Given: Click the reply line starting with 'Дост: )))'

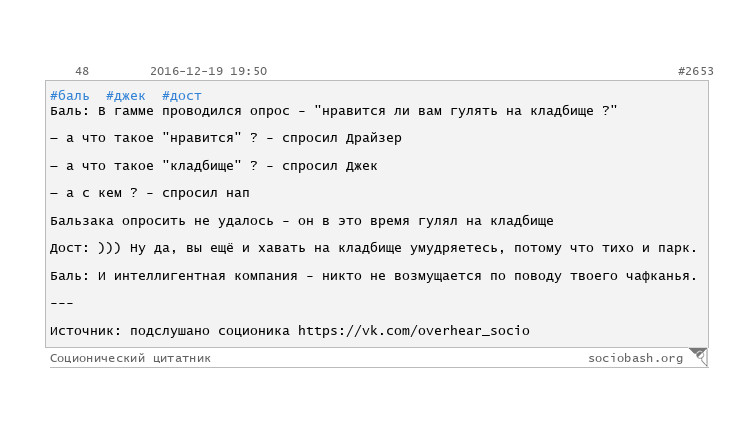Looking at the screenshot, I should [x=373, y=248].
